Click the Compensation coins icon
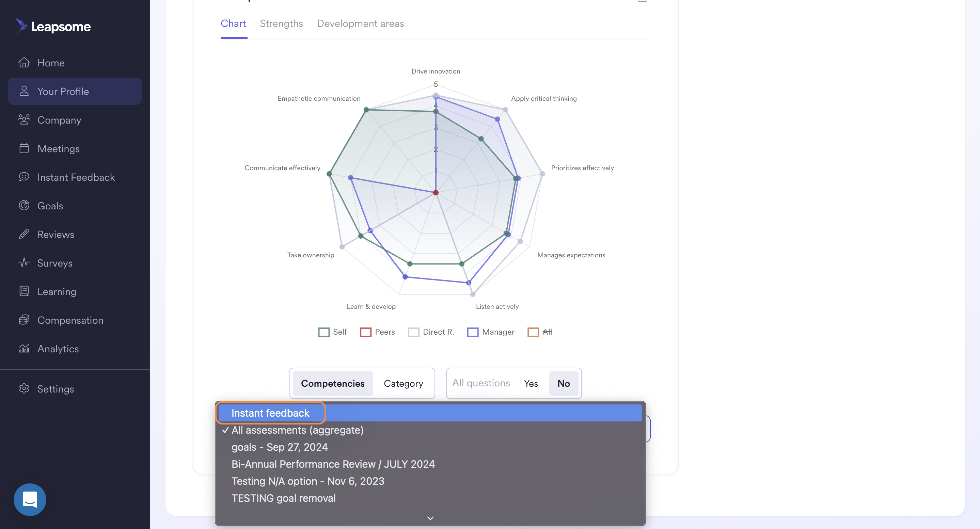 click(24, 319)
